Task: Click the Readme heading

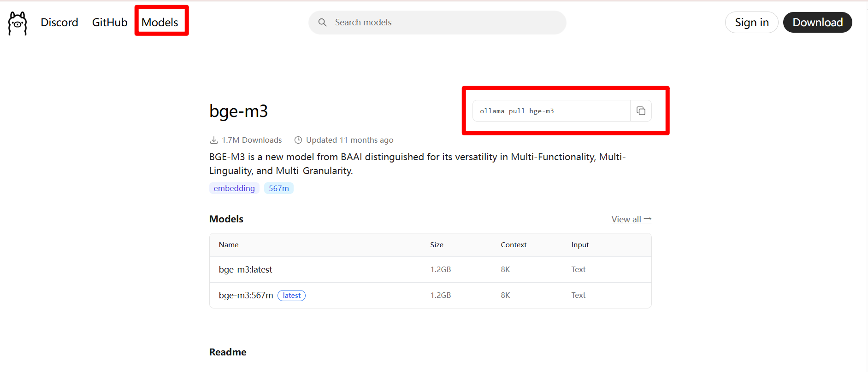Action: (228, 352)
